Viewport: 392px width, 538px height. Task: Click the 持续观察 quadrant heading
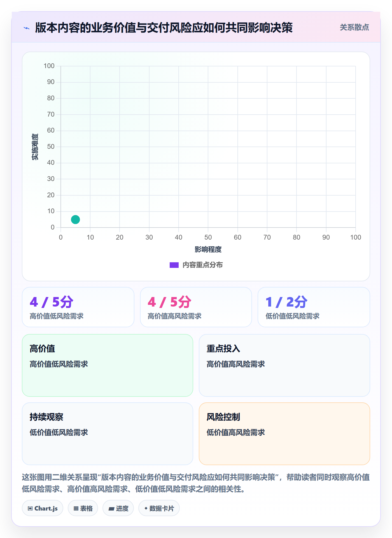46,417
